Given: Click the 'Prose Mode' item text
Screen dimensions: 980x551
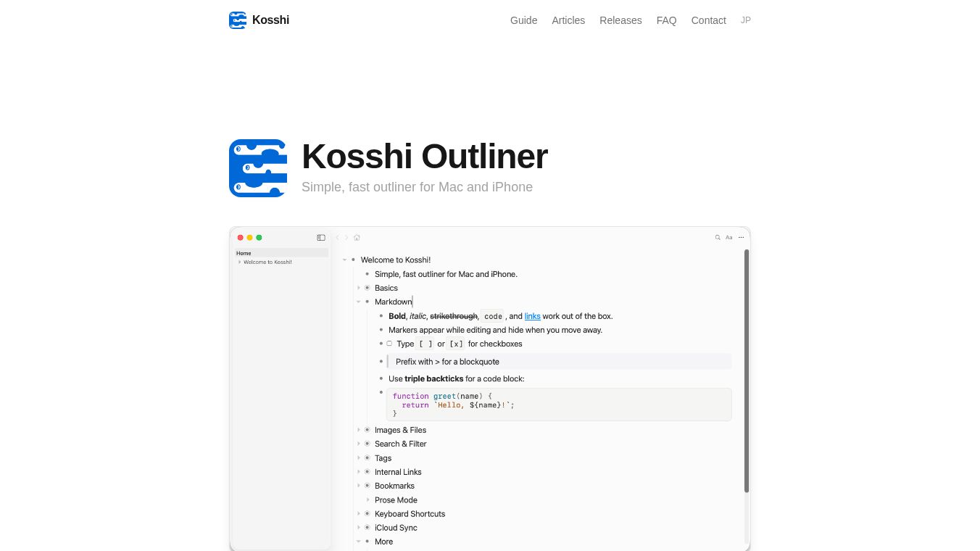Looking at the screenshot, I should tap(396, 500).
